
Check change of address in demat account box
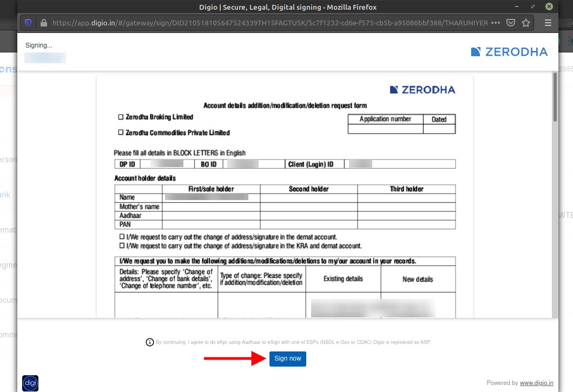click(x=122, y=237)
